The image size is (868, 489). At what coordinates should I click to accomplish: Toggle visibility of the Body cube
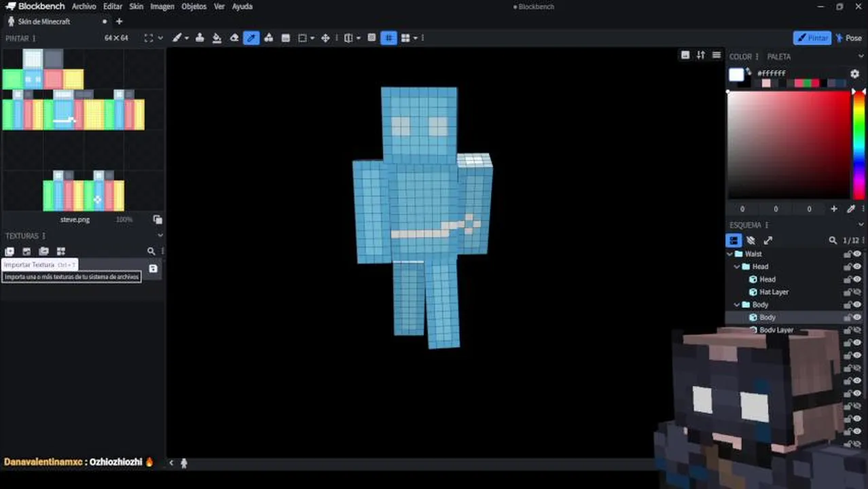(x=857, y=318)
